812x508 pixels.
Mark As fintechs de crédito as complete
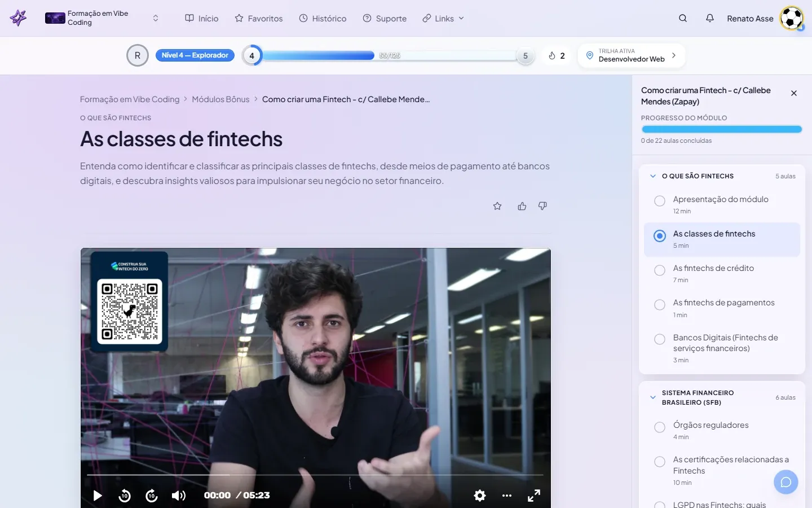click(660, 270)
